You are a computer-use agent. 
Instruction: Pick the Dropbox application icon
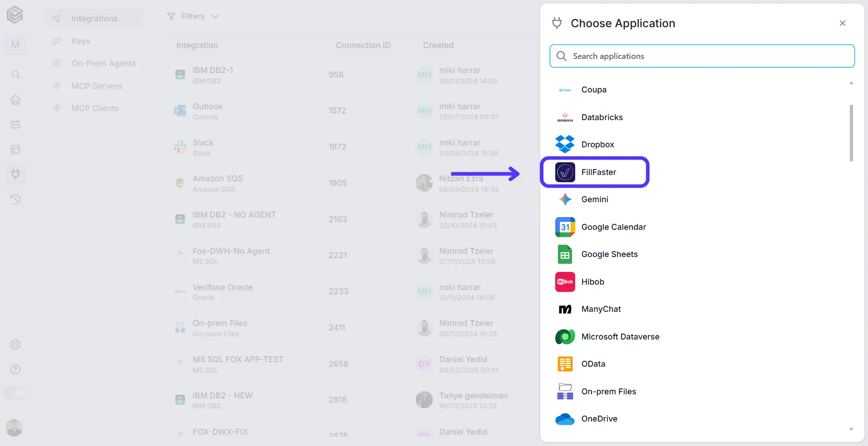coord(565,145)
